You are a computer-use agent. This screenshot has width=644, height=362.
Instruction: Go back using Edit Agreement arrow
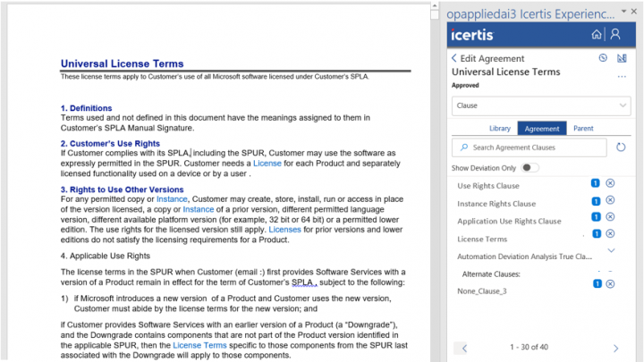coord(454,59)
